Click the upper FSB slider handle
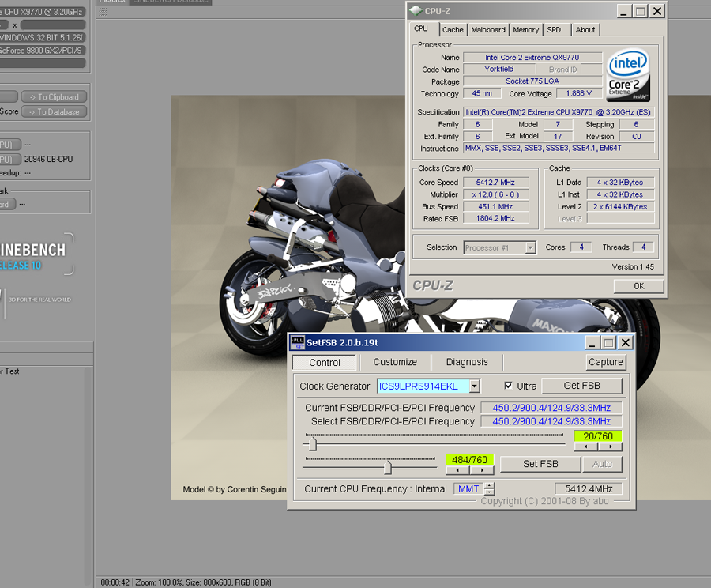 [x=312, y=443]
